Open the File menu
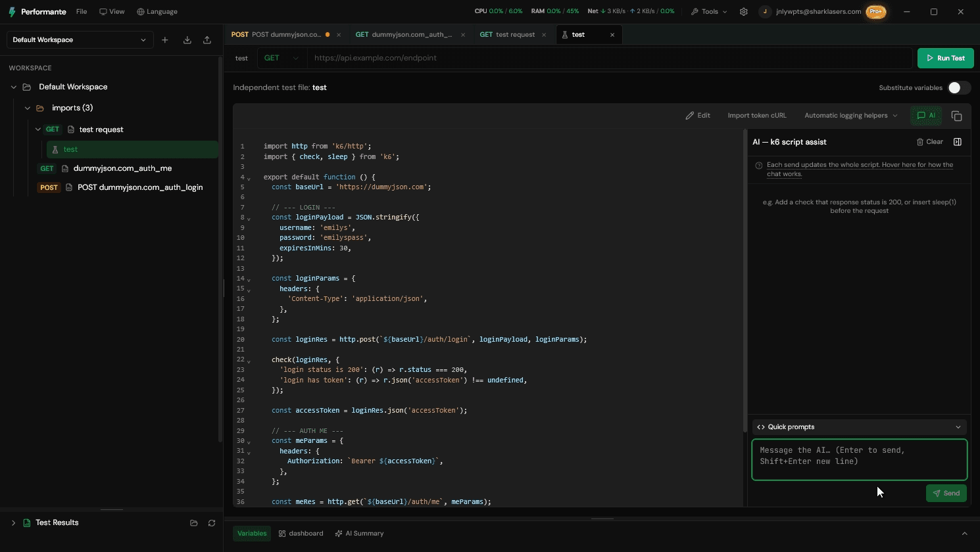 pyautogui.click(x=82, y=12)
